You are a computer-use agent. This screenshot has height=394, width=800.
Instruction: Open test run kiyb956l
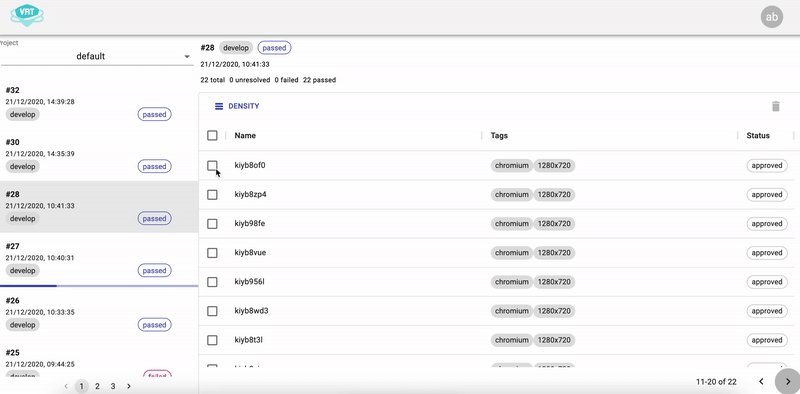249,282
